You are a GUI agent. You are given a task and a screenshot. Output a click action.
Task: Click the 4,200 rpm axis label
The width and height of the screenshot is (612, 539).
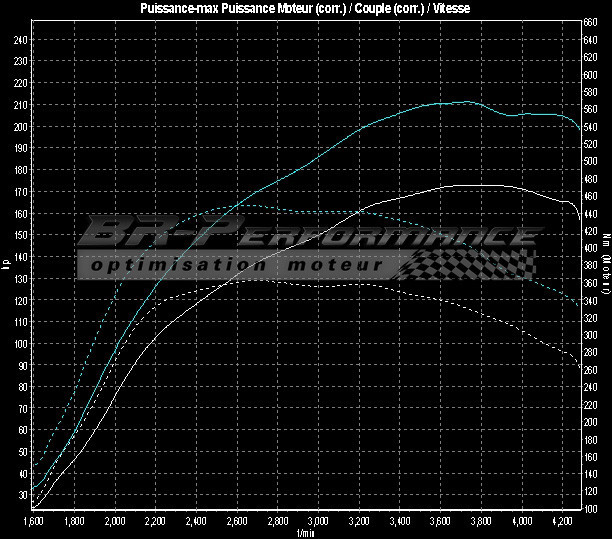(x=563, y=522)
